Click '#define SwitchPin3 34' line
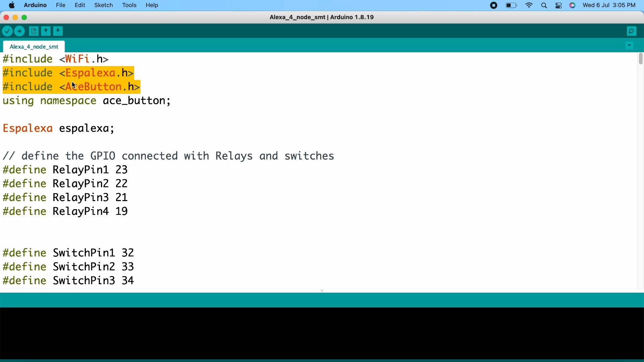 pyautogui.click(x=69, y=281)
